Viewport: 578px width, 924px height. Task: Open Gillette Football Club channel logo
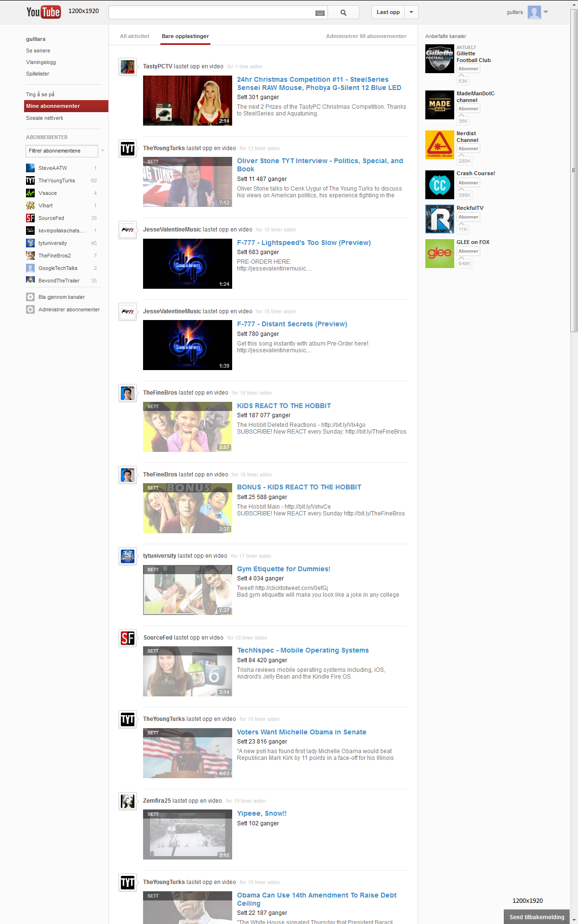click(440, 59)
